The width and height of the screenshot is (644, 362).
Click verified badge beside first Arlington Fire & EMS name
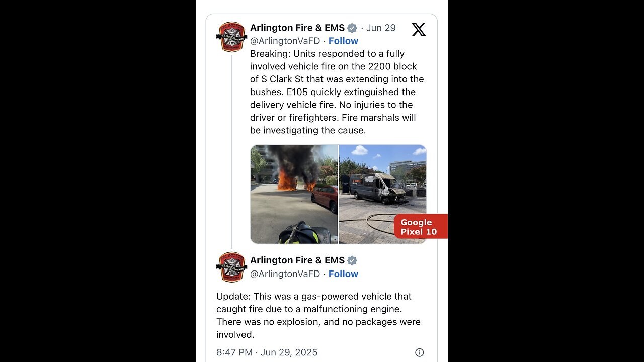pos(352,28)
